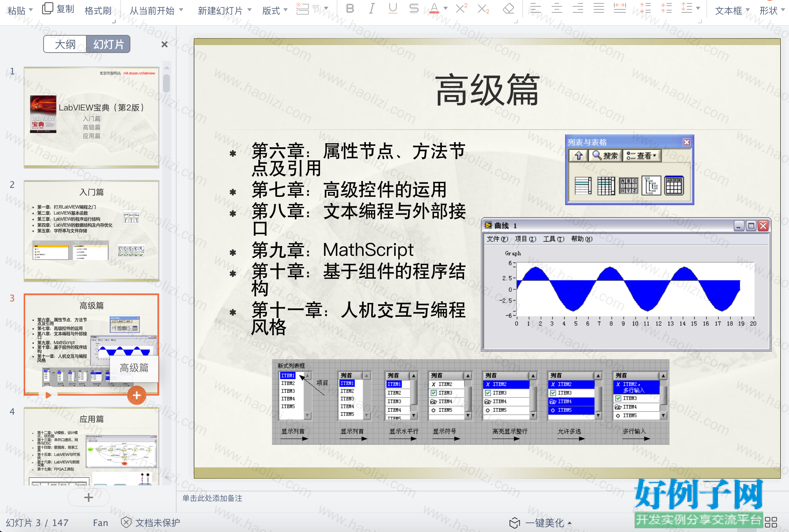Toggle Bold formatting icon

(x=350, y=8)
